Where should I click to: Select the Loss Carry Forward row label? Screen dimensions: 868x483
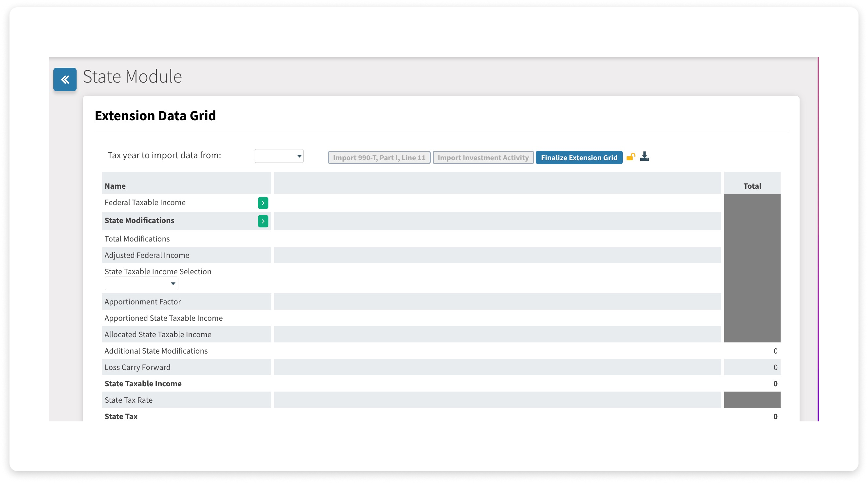click(x=137, y=367)
